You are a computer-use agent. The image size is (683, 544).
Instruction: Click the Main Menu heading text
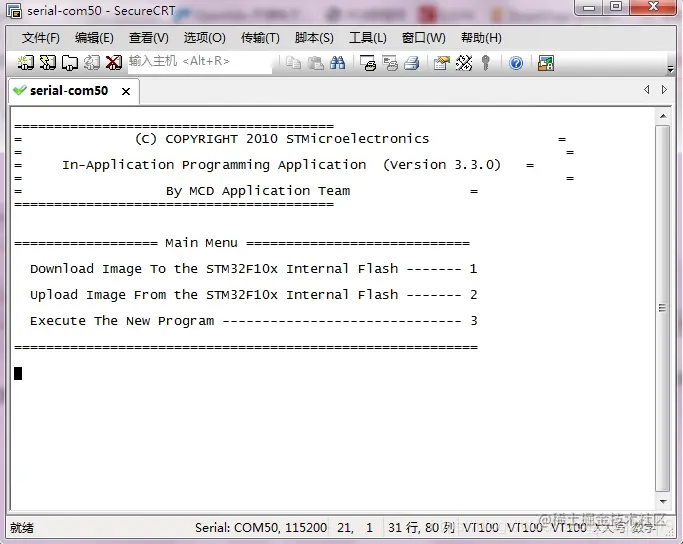pyautogui.click(x=201, y=243)
